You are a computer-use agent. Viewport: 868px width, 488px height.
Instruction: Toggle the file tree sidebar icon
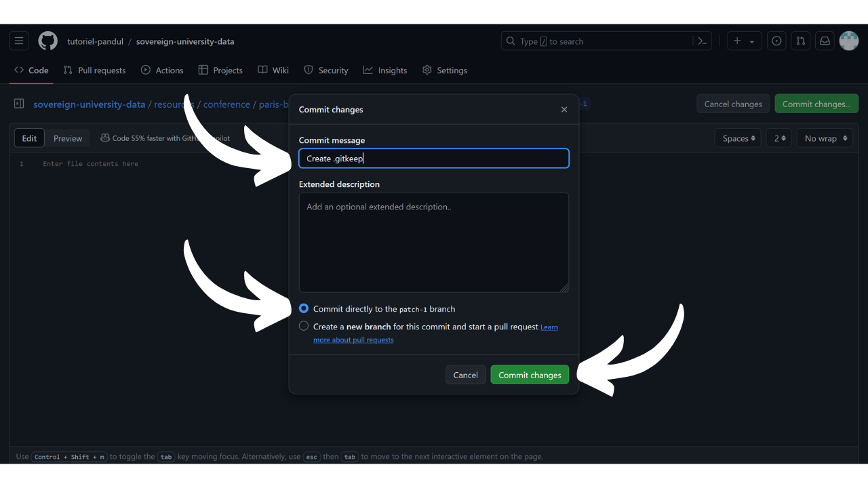(19, 104)
